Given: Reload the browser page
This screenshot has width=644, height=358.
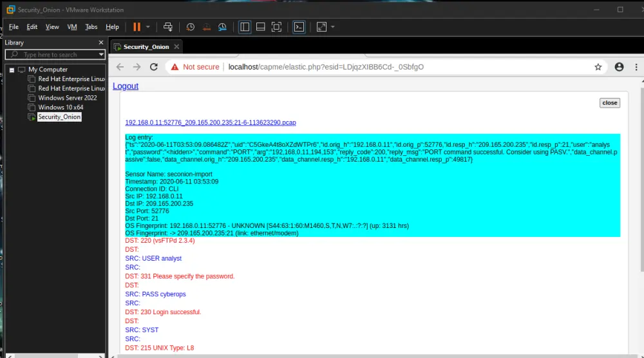Looking at the screenshot, I should (154, 67).
